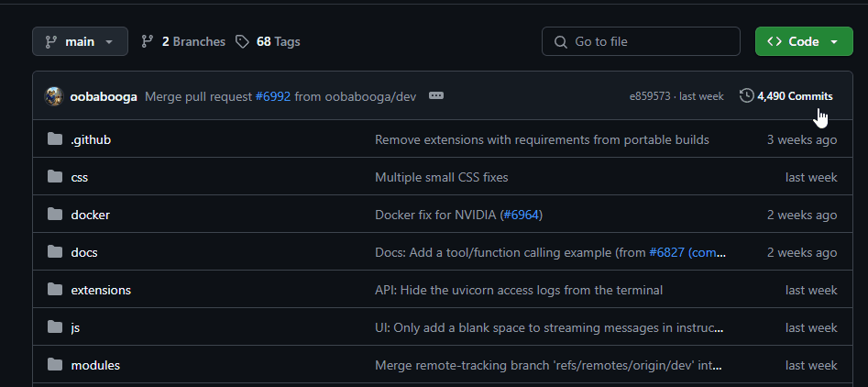868x387 pixels.
Task: Open the #6964 pull request link
Action: coord(521,215)
